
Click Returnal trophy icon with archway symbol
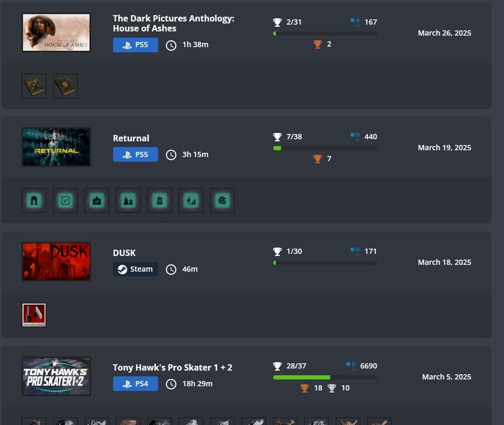click(34, 200)
